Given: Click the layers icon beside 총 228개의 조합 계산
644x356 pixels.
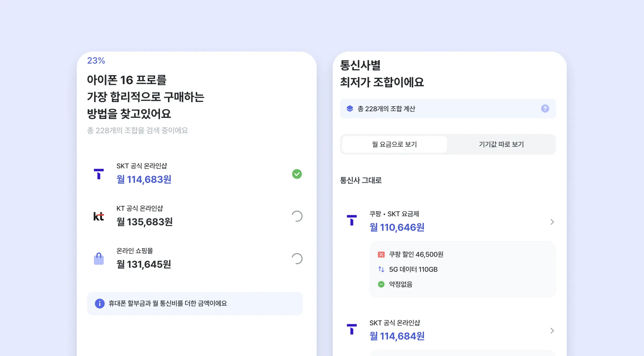Looking at the screenshot, I should pos(350,108).
